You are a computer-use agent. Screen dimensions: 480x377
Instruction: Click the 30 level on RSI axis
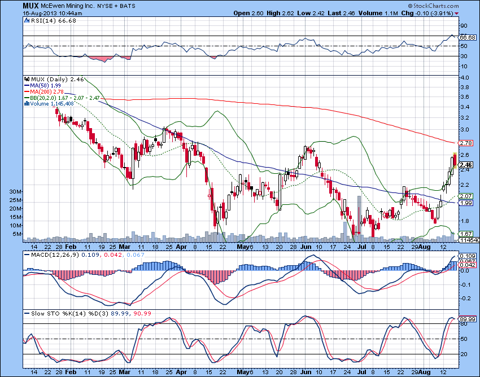point(464,56)
